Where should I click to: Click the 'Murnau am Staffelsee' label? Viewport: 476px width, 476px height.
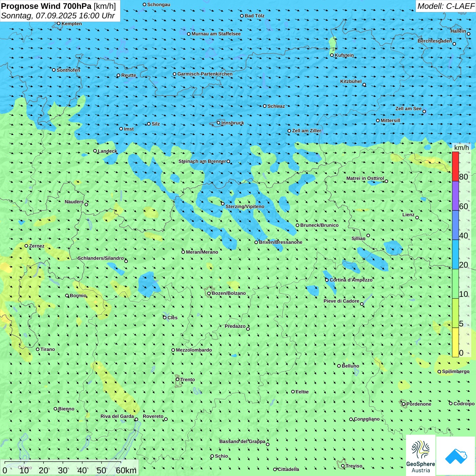(216, 34)
